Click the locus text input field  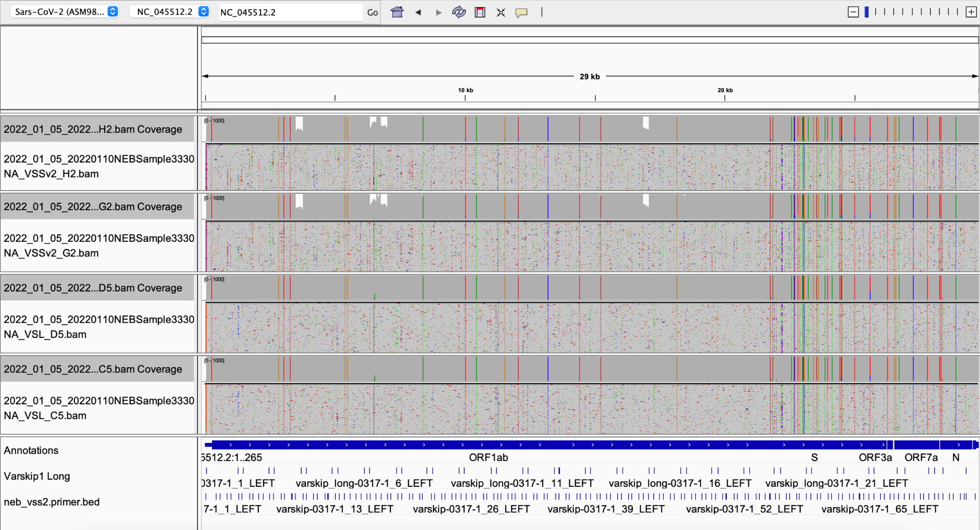290,12
